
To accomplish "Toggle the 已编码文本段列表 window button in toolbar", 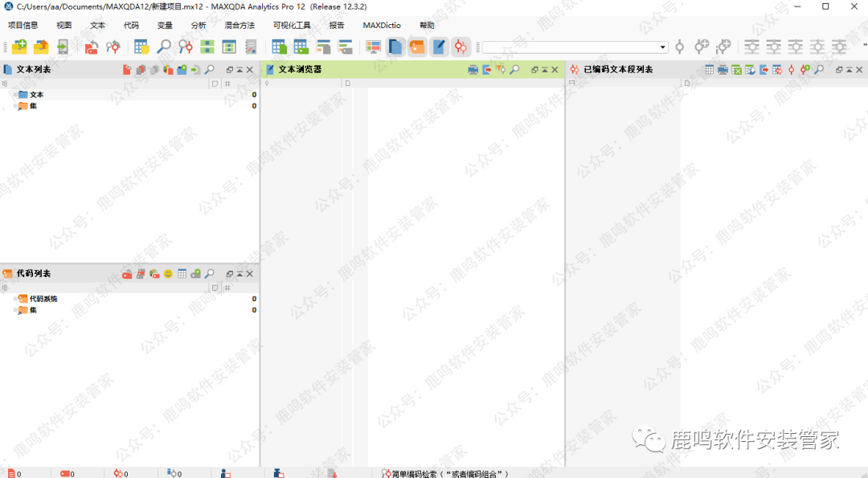I will (x=461, y=47).
